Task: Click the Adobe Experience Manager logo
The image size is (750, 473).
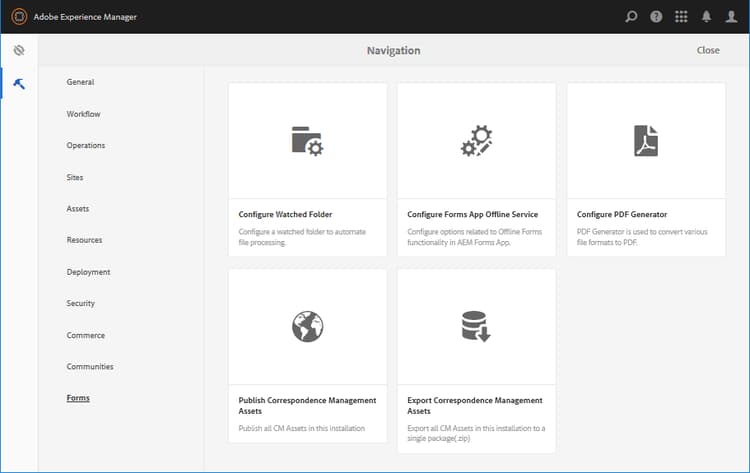Action: 19,17
